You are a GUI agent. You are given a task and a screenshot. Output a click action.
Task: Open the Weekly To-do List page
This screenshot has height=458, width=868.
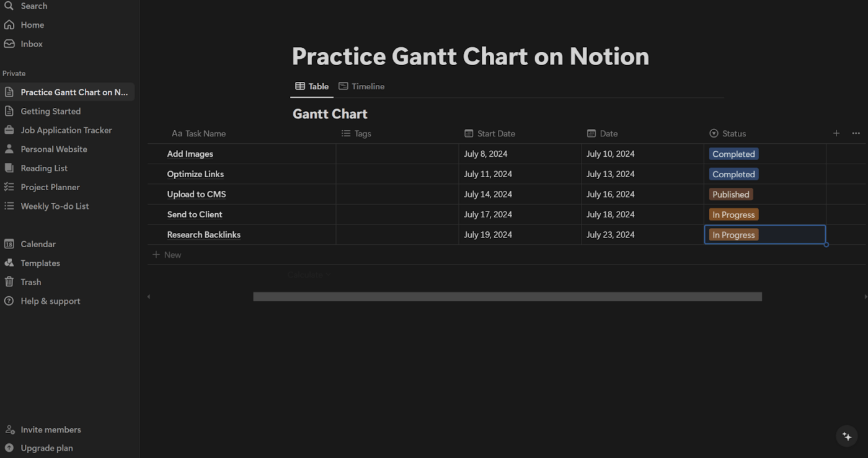tap(55, 206)
